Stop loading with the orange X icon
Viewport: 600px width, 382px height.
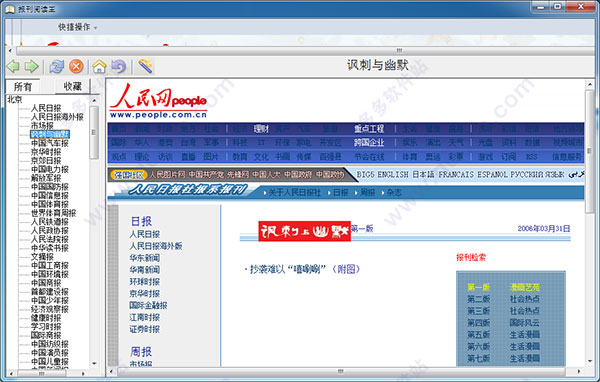[76, 67]
